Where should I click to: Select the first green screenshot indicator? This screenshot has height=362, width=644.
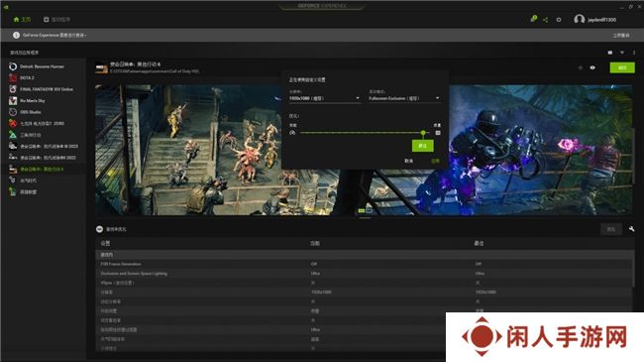(x=362, y=210)
